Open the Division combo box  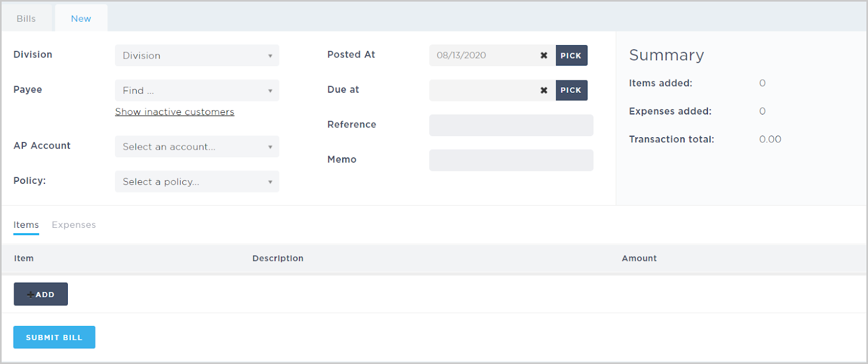197,55
